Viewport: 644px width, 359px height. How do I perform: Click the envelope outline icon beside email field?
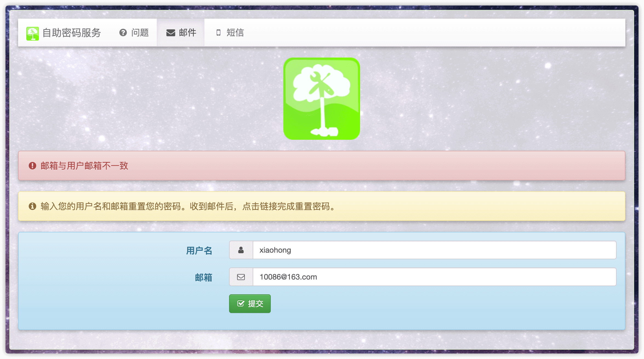(241, 277)
